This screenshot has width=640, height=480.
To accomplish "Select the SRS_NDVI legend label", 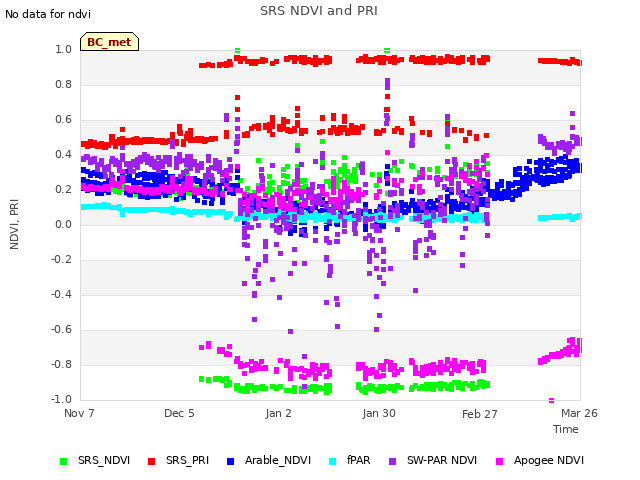I will click(104, 460).
